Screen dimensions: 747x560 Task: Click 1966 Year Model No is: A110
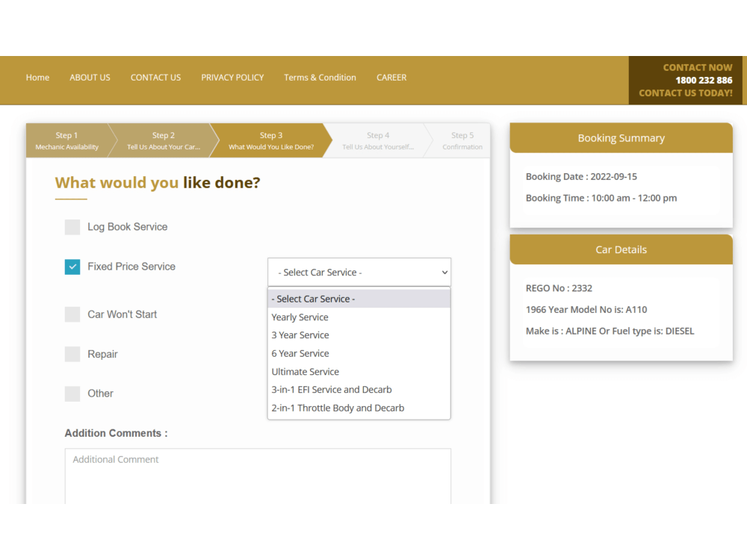586,310
